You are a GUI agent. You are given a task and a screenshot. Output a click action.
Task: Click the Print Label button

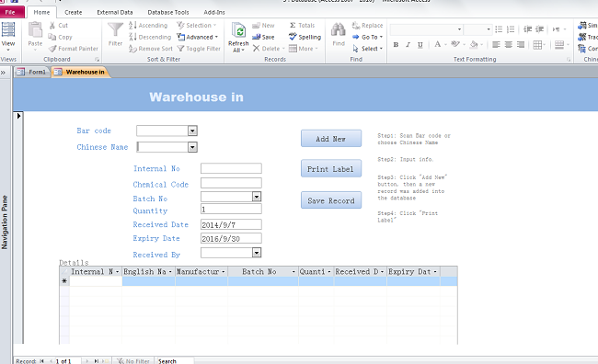point(330,168)
